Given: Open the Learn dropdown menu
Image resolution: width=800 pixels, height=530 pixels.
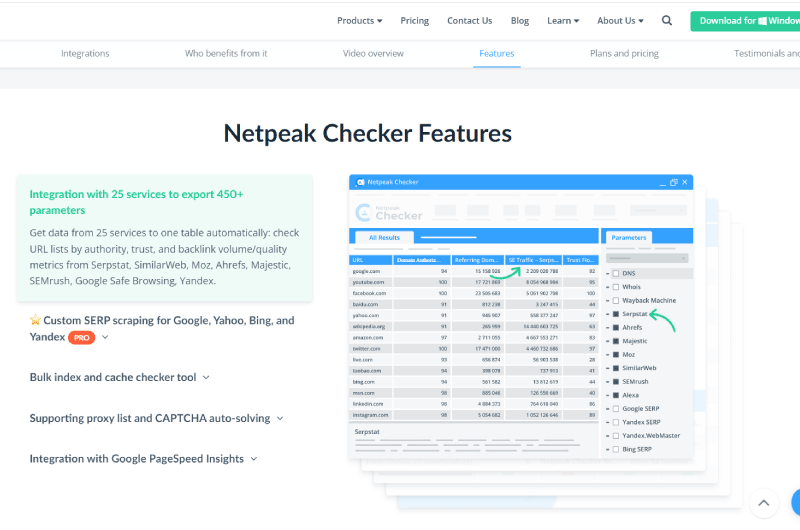Looking at the screenshot, I should tap(563, 20).
